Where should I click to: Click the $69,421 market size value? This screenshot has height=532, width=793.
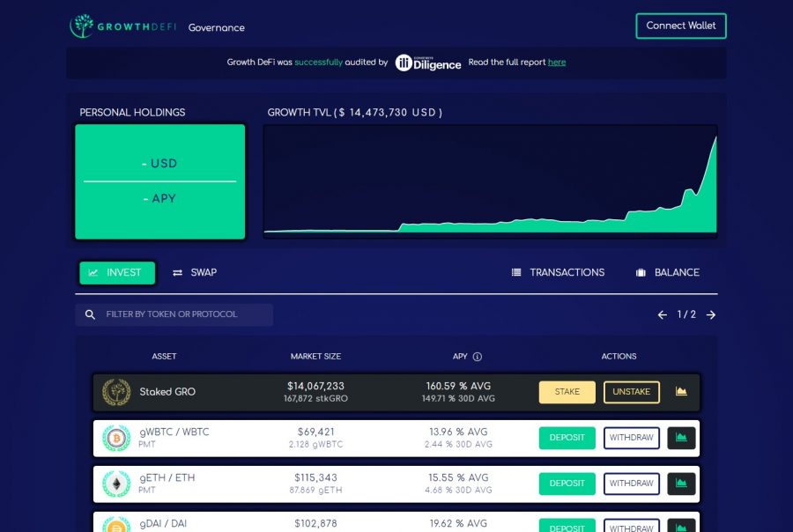(315, 432)
